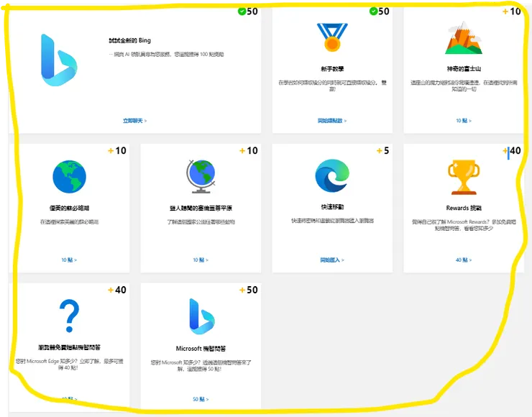The image size is (532, 417).
Task: Click the mountain icon on the 神奇的富士山 card
Action: [464, 38]
